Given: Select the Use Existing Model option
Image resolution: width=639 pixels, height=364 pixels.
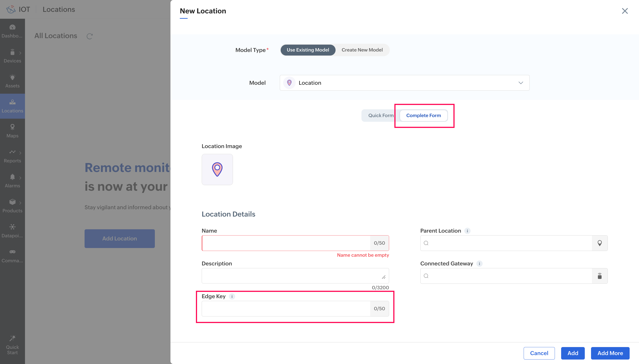Looking at the screenshot, I should 307,50.
